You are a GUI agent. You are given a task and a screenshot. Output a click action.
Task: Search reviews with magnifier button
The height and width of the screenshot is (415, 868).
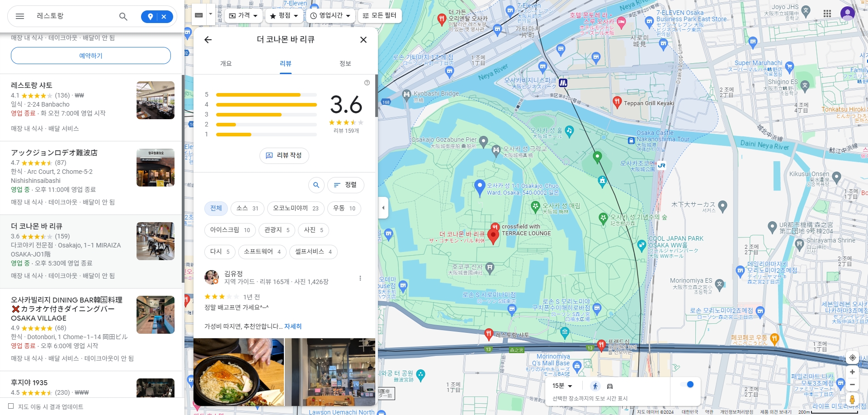316,185
